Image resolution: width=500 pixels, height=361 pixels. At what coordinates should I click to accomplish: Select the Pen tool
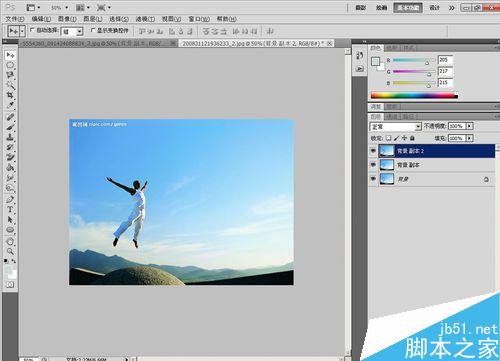coord(10,200)
